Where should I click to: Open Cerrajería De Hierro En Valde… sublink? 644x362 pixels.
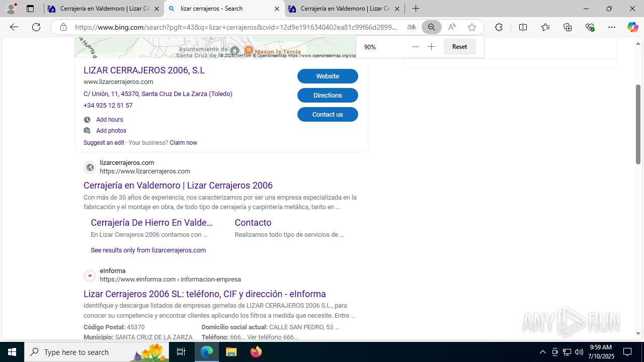(152, 223)
